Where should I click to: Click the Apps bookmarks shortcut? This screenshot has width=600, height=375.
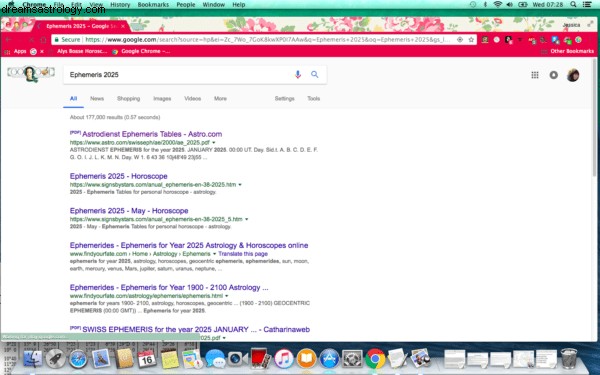[x=16, y=51]
